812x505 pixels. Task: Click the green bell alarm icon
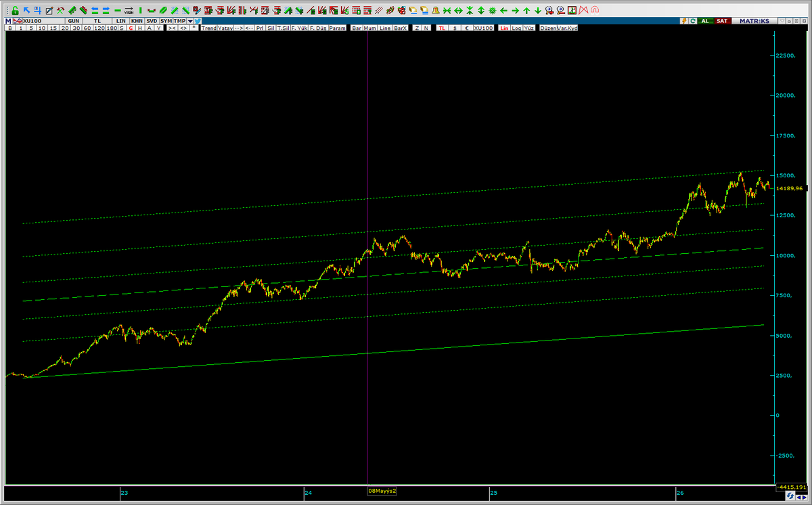click(436, 10)
